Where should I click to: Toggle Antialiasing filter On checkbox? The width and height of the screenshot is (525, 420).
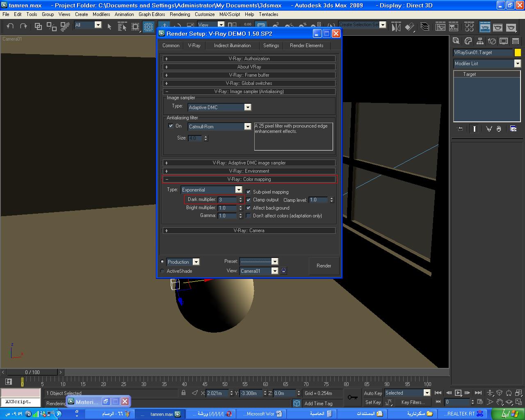coord(171,126)
